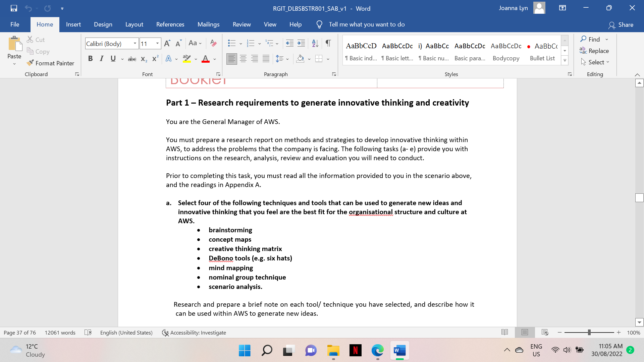Toggle Show/Hide paragraph marks
The height and width of the screenshot is (362, 644).
328,43
